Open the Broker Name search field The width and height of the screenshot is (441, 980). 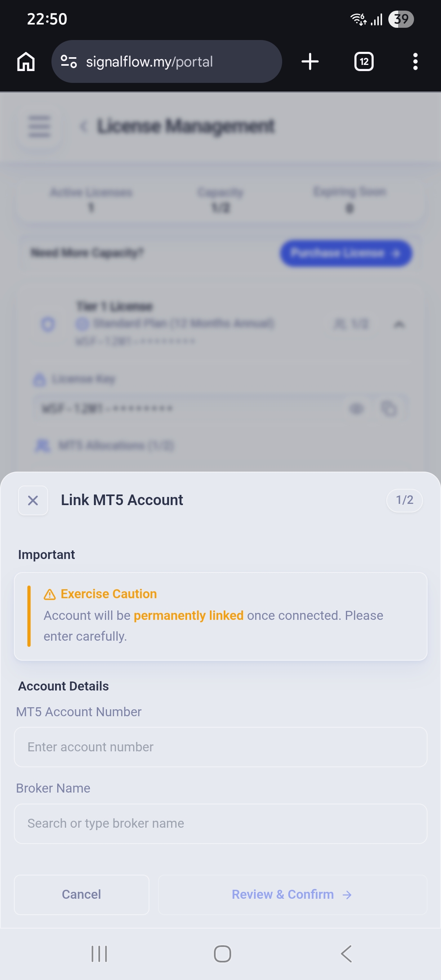(220, 823)
